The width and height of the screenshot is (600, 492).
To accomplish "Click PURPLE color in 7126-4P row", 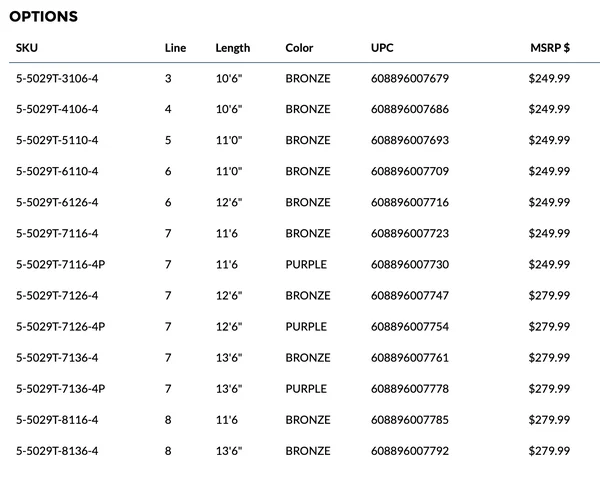I will (x=306, y=326).
